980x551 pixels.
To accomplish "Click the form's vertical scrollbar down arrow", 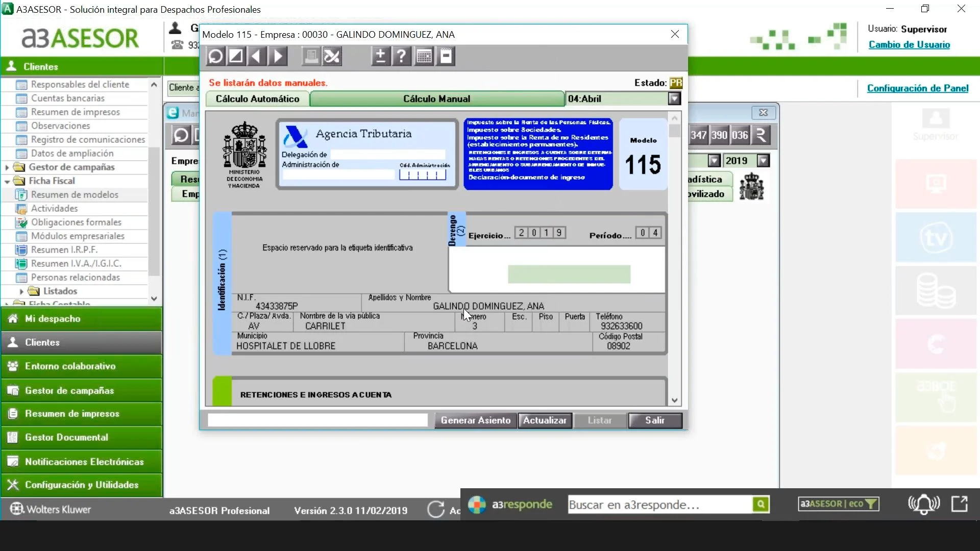I will (675, 400).
